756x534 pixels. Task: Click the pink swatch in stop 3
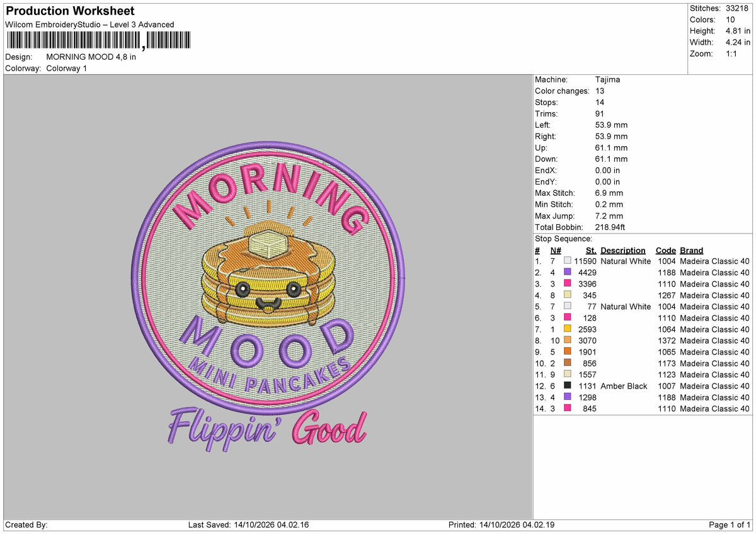pos(568,284)
